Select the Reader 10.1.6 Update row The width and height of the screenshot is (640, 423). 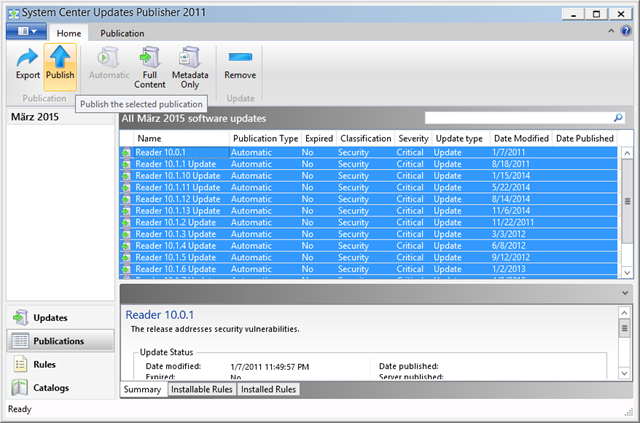pos(369,269)
